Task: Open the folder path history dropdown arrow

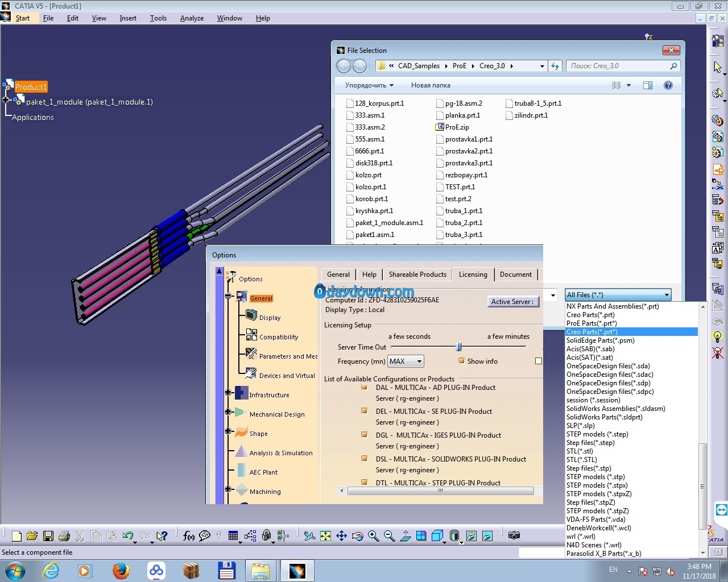Action: point(542,66)
